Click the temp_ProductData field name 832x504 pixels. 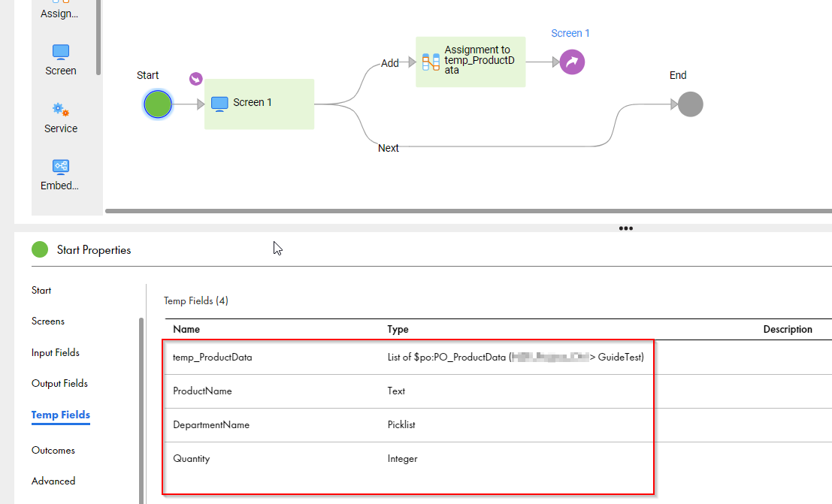tap(212, 357)
